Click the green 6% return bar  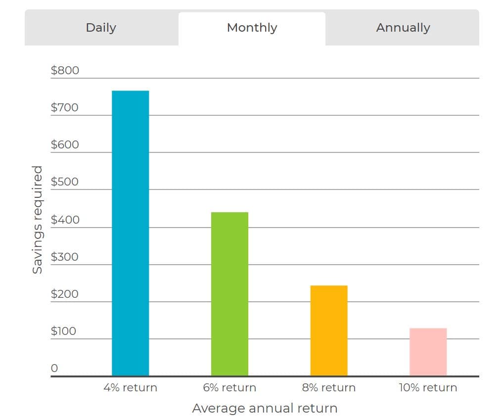[229, 294]
